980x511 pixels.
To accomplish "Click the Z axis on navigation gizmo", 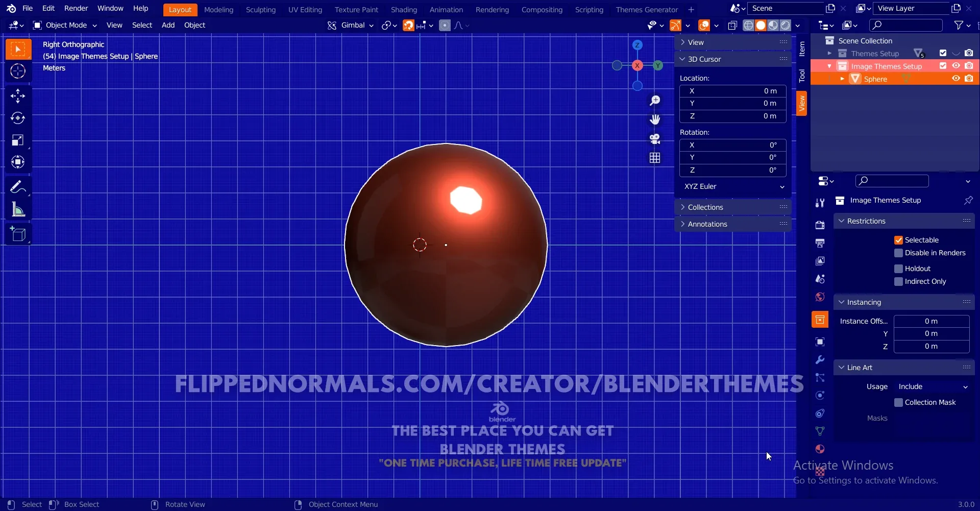I will (x=638, y=45).
